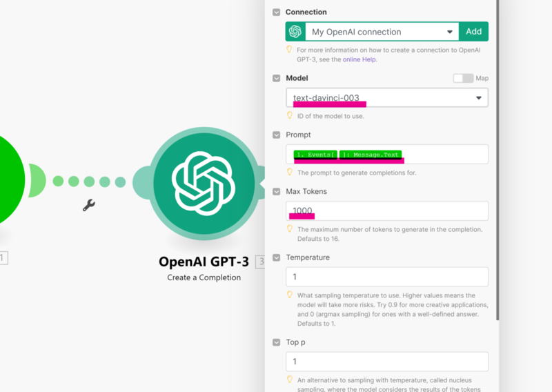
Task: Click the OpenAI GPT-3 module node
Action: [x=204, y=183]
